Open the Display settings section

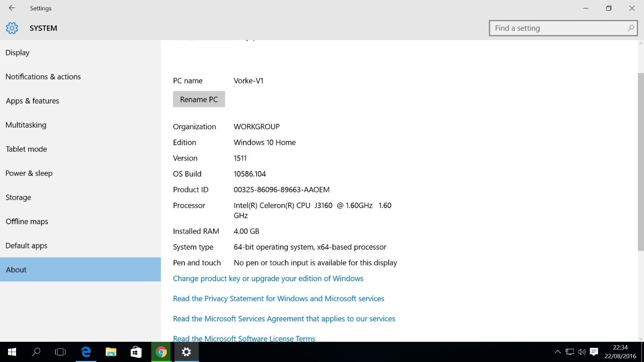coord(80,52)
